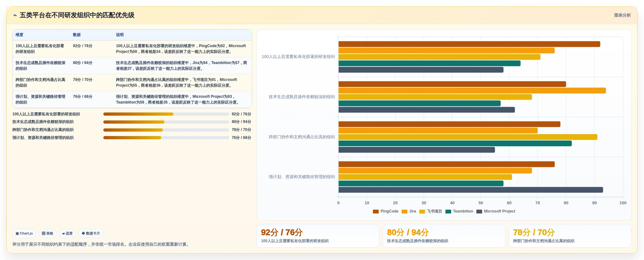Click the 进度 tag chip
644x260 pixels.
coord(67,233)
